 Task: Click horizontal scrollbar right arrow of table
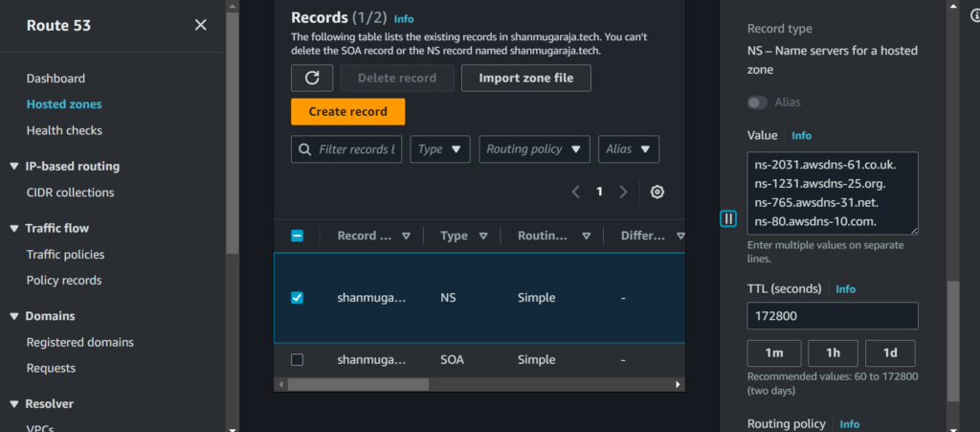[x=679, y=384]
